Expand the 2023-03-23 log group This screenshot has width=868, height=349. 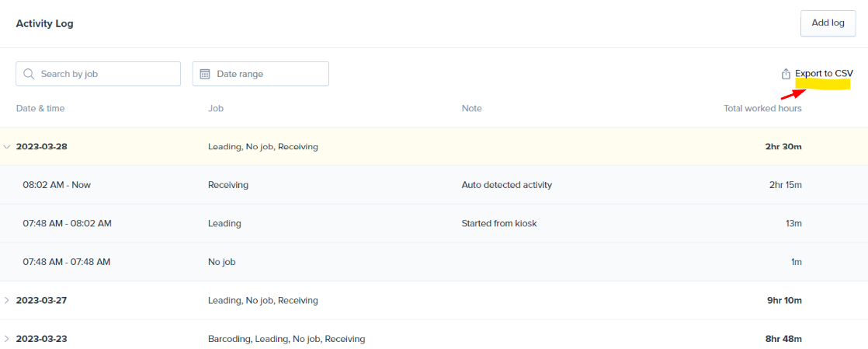(x=7, y=338)
